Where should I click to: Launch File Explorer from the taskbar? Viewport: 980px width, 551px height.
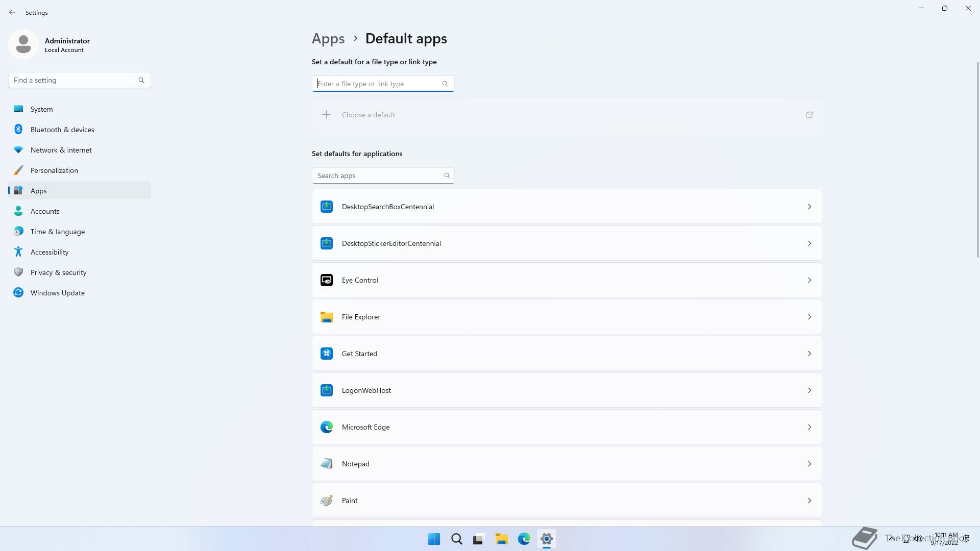(x=502, y=539)
